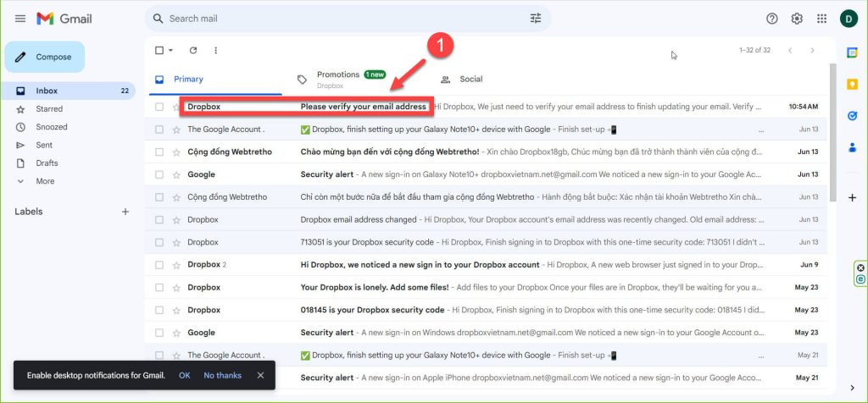868x403 pixels.
Task: Star the 018145 security code email
Action: pos(176,310)
